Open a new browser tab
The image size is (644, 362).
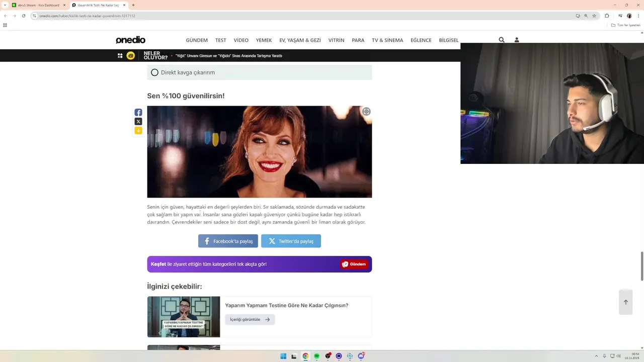[133, 5]
